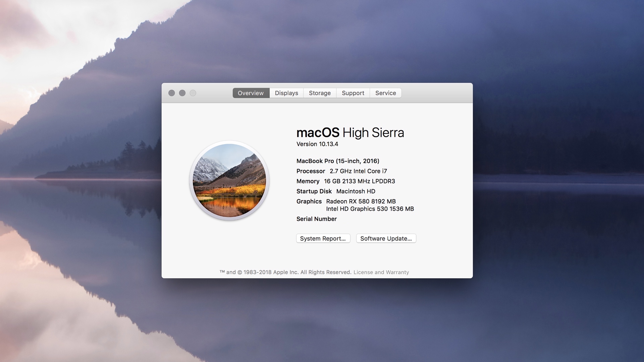Click the Overview tab
644x362 pixels.
pos(251,93)
